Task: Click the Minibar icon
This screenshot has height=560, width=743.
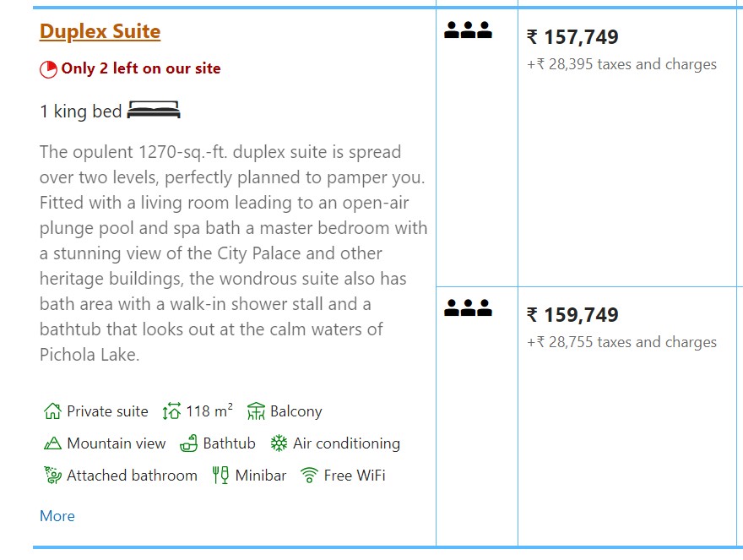Action: 220,476
